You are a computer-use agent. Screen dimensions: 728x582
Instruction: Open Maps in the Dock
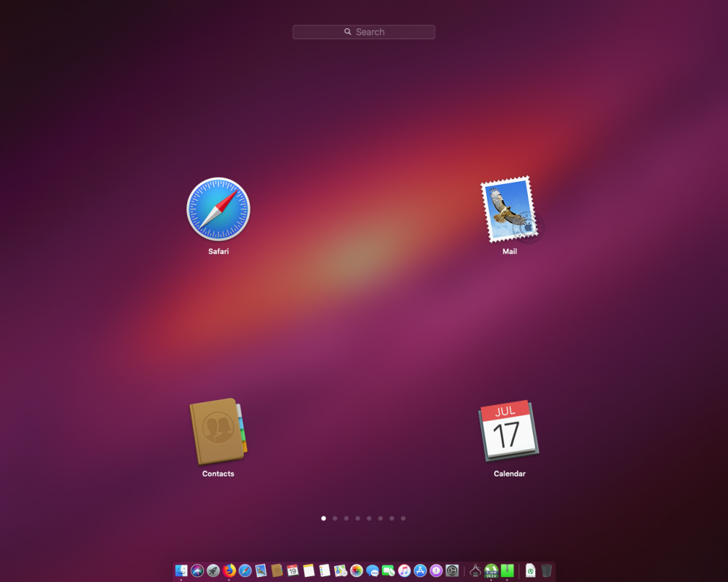[341, 570]
